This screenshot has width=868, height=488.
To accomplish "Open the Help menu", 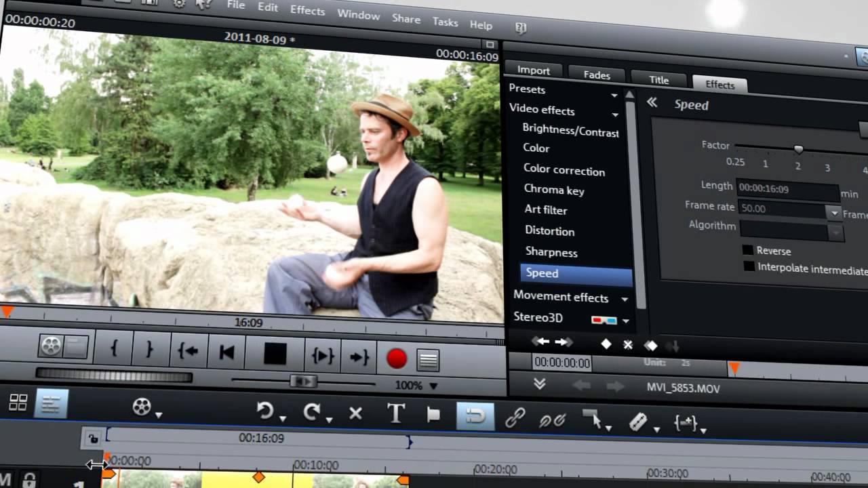I will 481,25.
